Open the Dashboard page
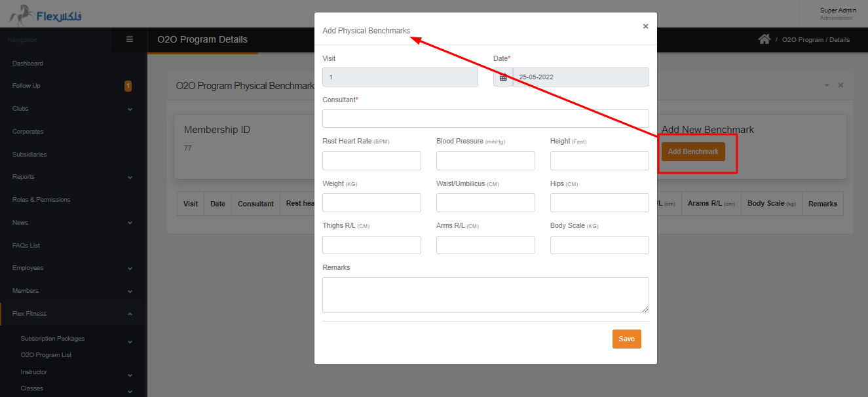This screenshot has height=397, width=868. pyautogui.click(x=28, y=64)
